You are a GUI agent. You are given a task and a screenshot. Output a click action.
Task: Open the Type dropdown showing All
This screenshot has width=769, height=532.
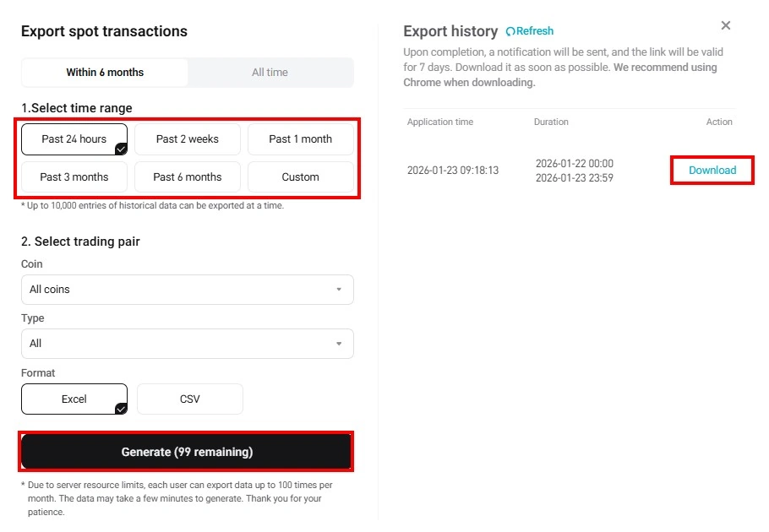(188, 344)
